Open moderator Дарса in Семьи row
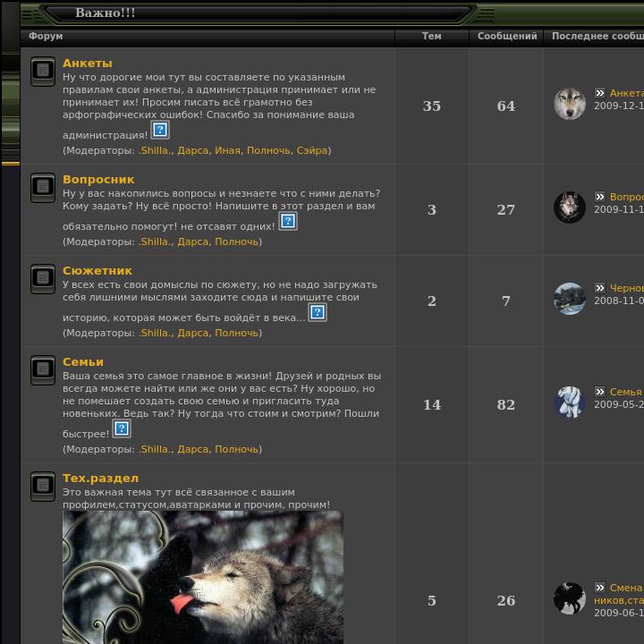The width and height of the screenshot is (644, 644). click(x=193, y=449)
